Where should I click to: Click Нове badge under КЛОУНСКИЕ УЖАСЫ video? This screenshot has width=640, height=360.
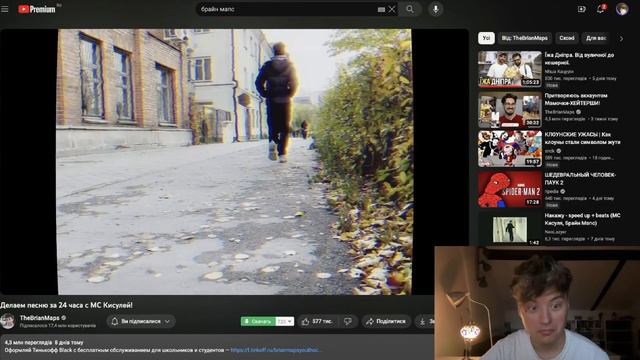coord(552,164)
